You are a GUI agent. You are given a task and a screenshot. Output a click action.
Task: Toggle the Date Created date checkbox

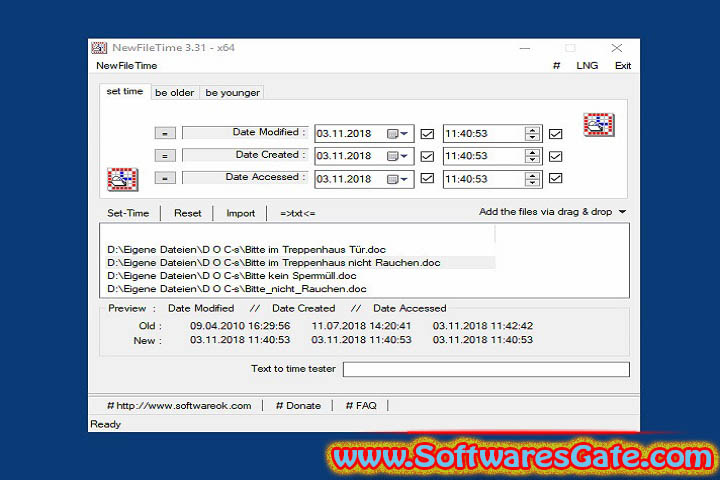tap(427, 156)
